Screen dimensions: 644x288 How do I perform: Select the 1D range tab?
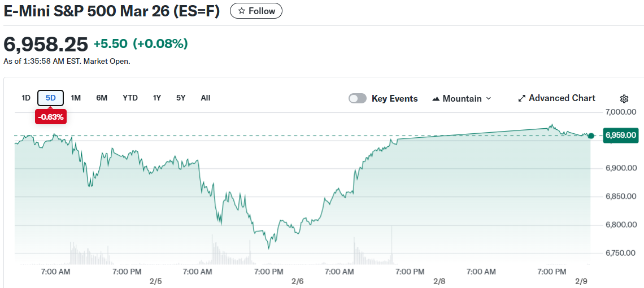click(26, 98)
